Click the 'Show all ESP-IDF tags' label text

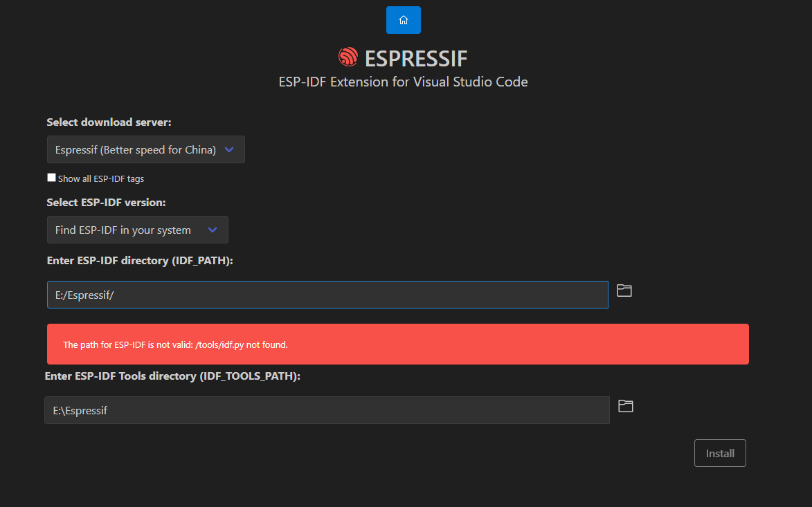[x=101, y=178]
